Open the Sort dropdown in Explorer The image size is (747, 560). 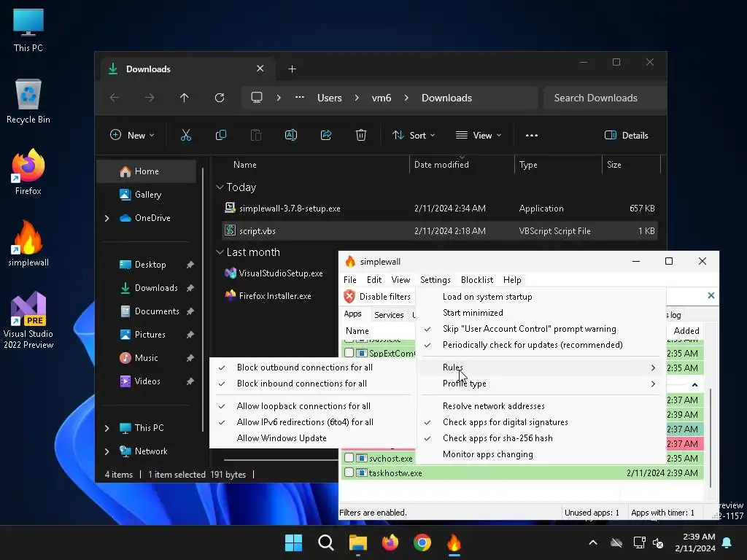(x=414, y=135)
